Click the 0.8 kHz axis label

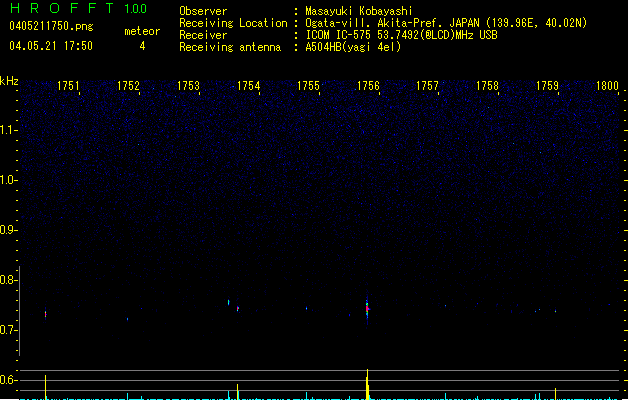point(8,280)
